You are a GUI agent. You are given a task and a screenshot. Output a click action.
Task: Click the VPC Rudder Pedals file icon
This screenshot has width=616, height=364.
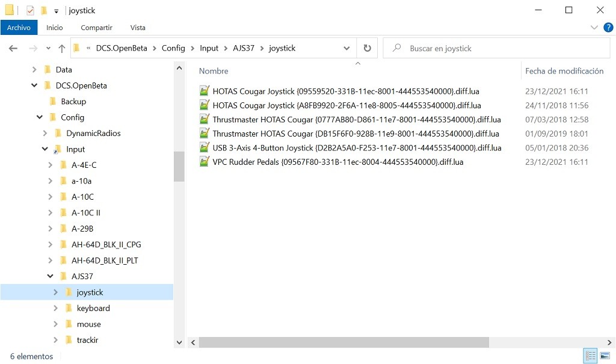coord(205,162)
